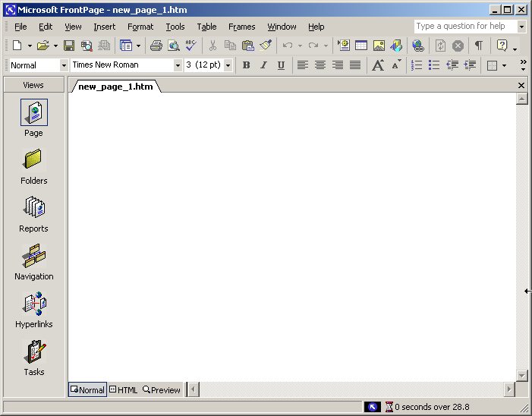Open the Borders dropdown arrow

504,65
